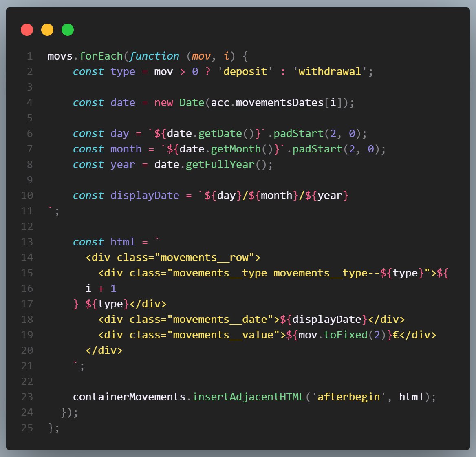
Task: Click 'toFixed' on line 19
Action: pyautogui.click(x=346, y=335)
